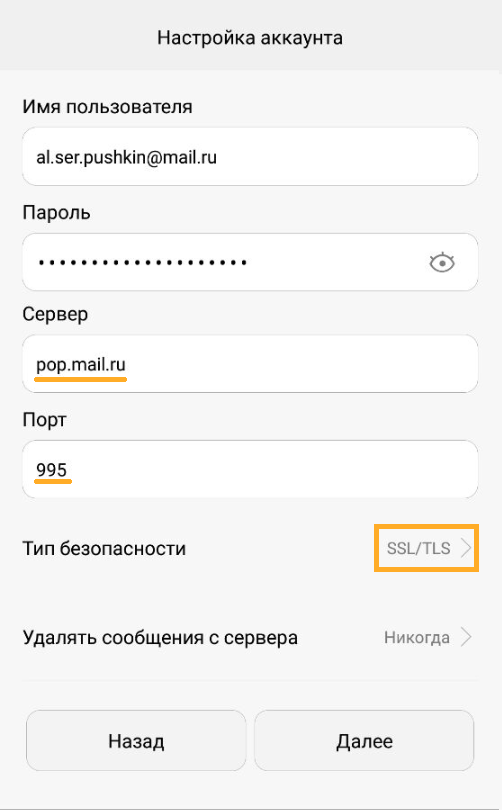502x810 pixels.
Task: Click the Пароль label
Action: point(56,212)
